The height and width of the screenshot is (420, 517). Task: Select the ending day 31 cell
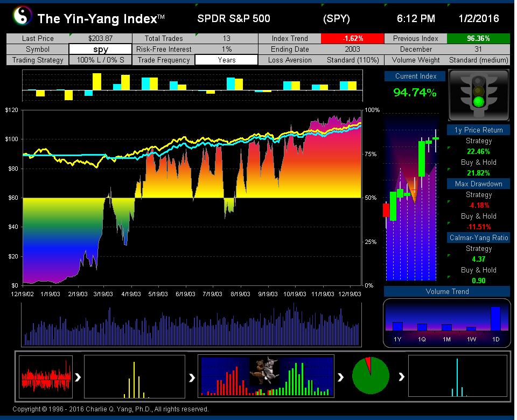(x=478, y=49)
